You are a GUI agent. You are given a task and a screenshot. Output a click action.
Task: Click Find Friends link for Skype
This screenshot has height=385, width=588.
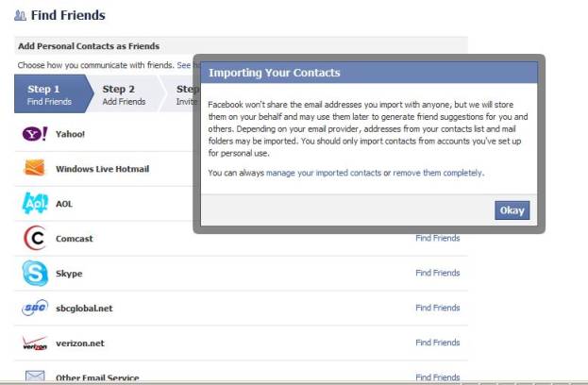pos(438,273)
